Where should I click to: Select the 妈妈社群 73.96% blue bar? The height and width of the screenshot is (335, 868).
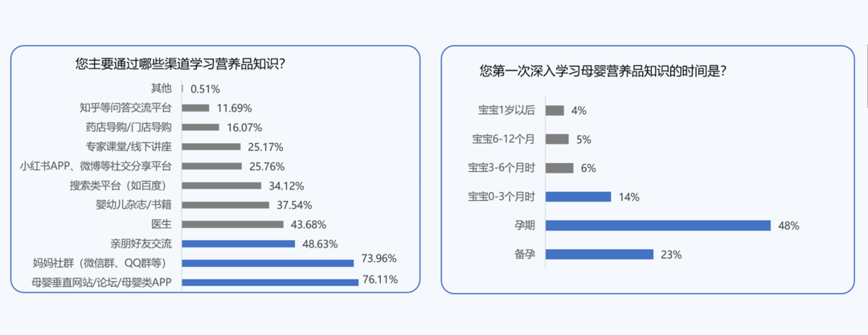coord(268,263)
